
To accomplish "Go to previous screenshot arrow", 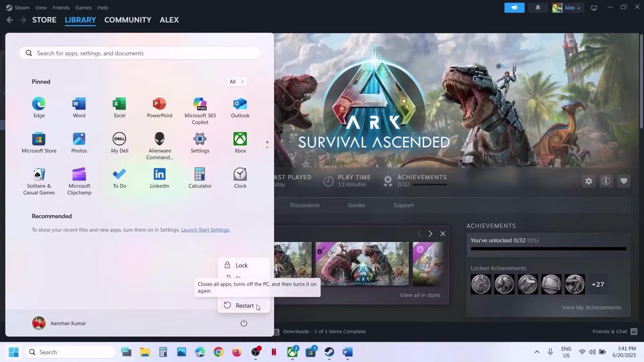I will (x=419, y=234).
